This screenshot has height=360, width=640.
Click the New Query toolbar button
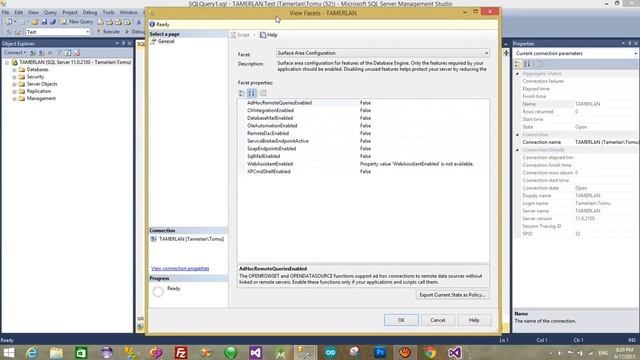coord(77,22)
